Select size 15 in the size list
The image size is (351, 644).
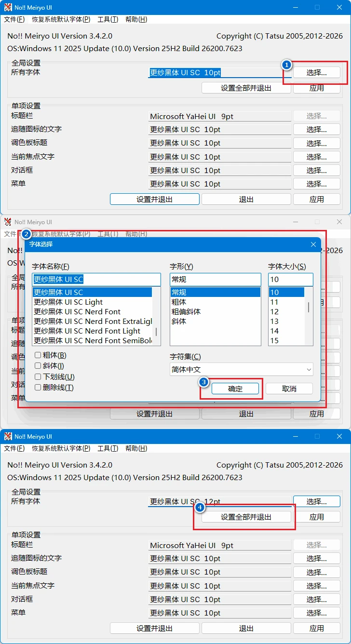[x=286, y=340]
